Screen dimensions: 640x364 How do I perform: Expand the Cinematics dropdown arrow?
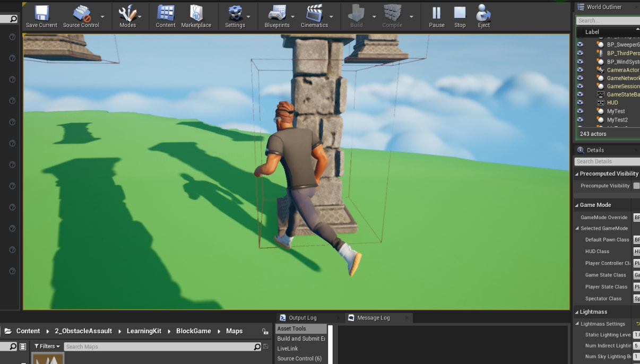(332, 16)
